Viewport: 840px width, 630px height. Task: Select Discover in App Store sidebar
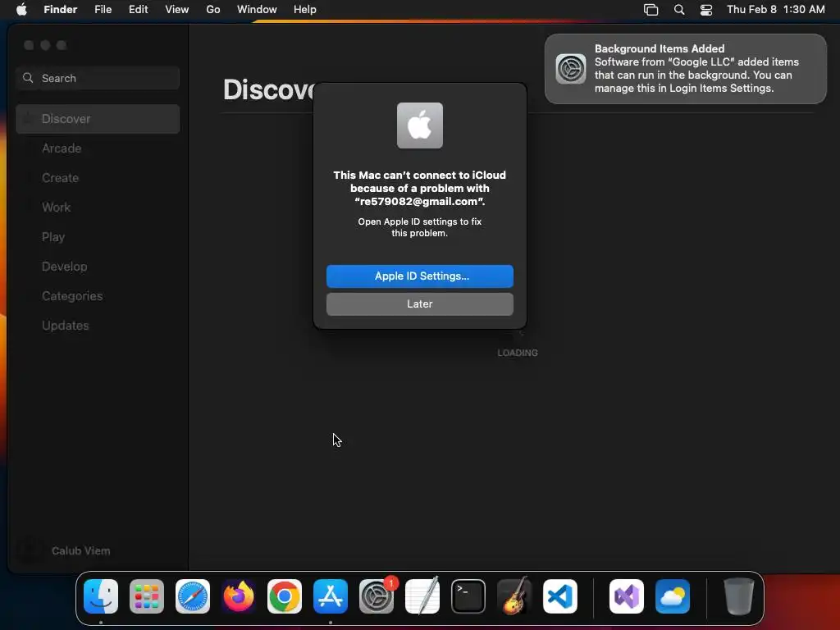(x=98, y=119)
